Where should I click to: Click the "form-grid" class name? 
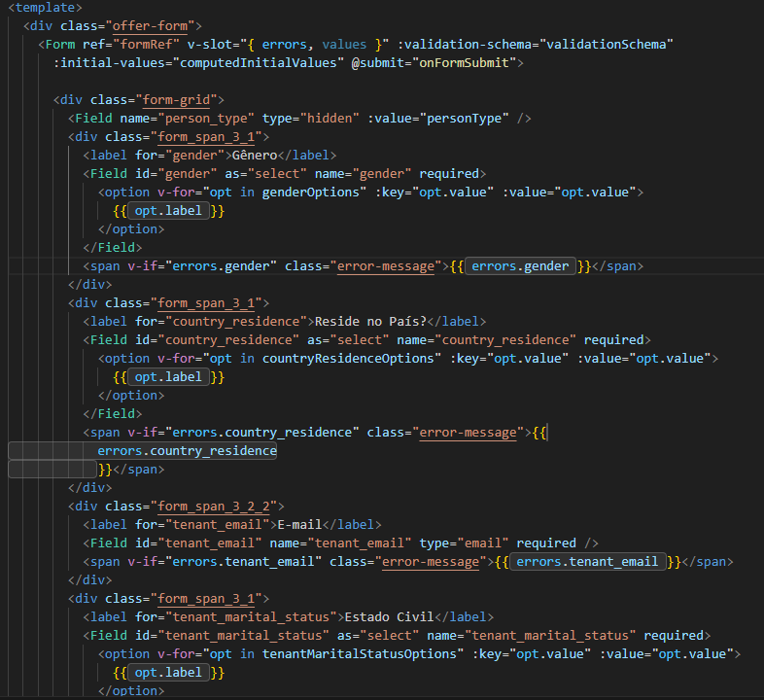180,100
